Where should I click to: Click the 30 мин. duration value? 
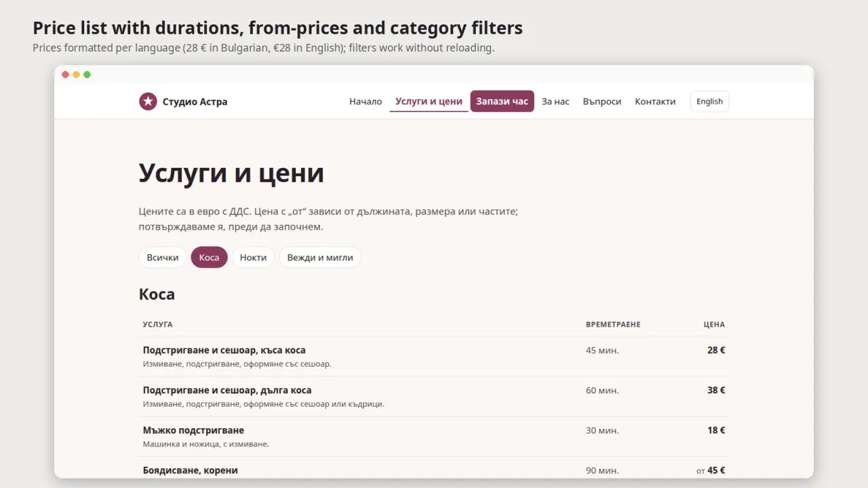pos(602,430)
